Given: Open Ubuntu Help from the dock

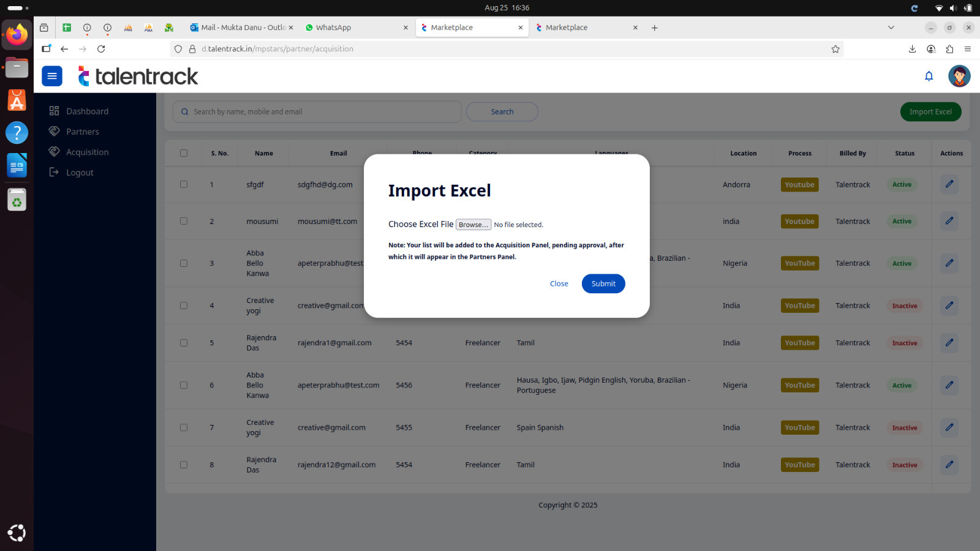Looking at the screenshot, I should coord(17,133).
